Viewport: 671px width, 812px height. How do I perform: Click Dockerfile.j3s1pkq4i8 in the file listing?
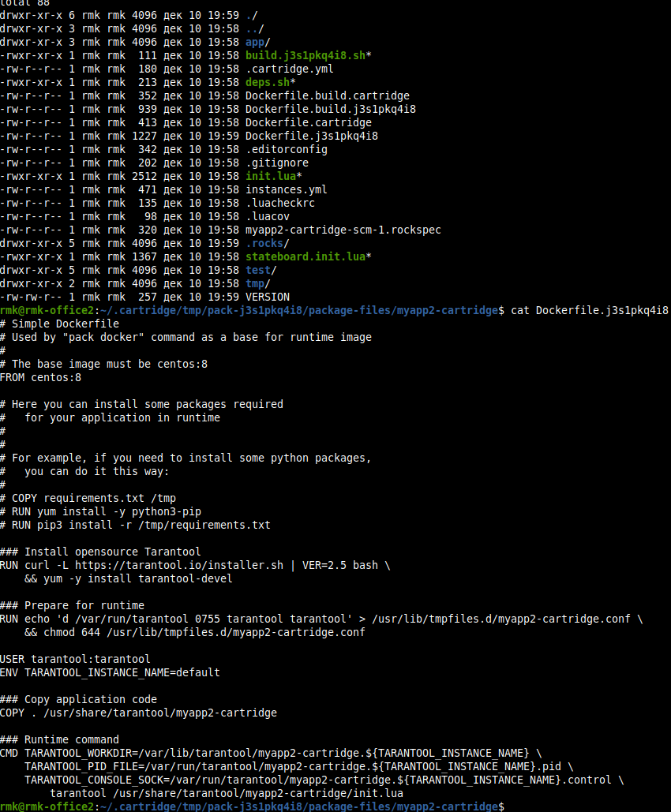[311, 137]
